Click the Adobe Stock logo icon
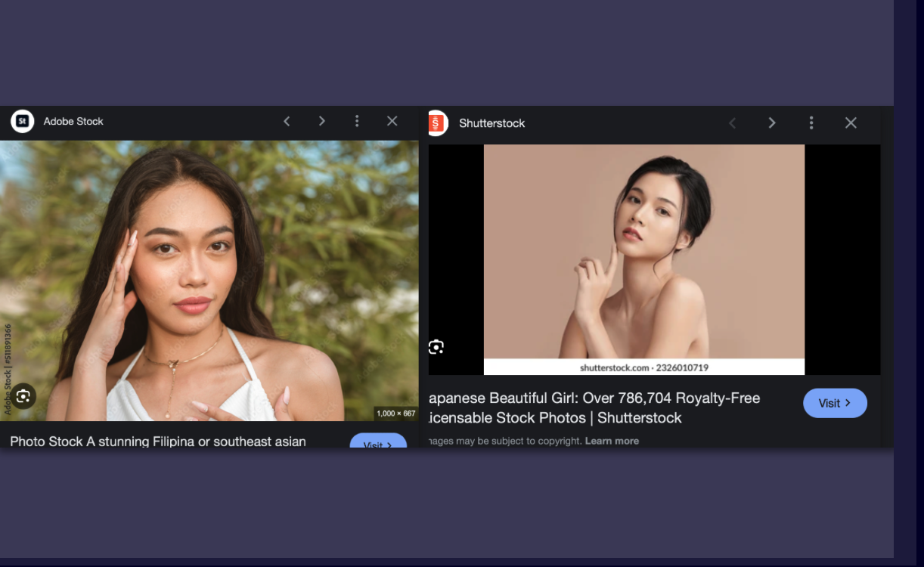This screenshot has width=924, height=567. point(22,121)
